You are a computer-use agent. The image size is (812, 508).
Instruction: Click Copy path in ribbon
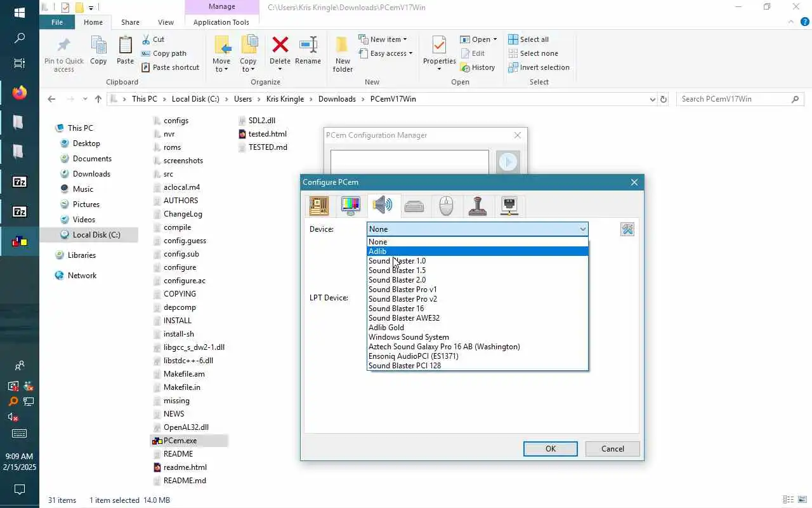(164, 53)
